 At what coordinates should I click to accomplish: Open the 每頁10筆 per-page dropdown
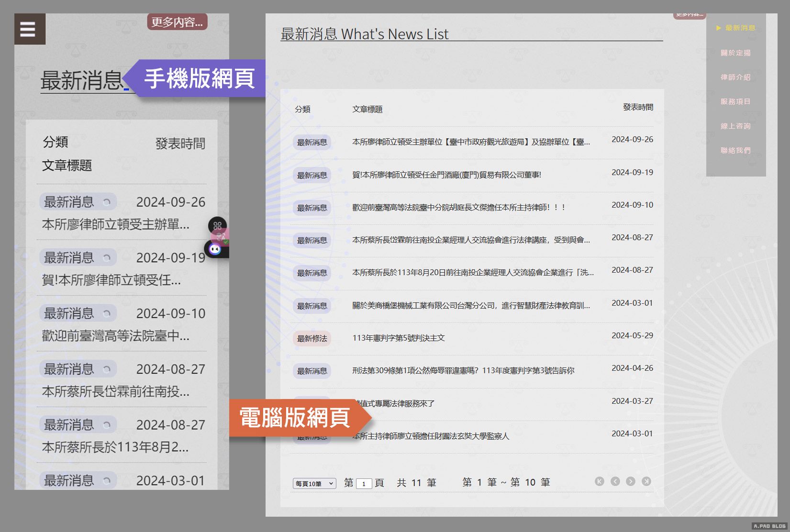(x=314, y=484)
